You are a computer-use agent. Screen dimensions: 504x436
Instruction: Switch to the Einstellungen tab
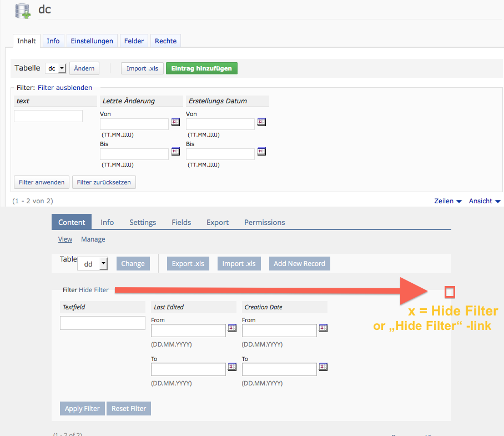pyautogui.click(x=93, y=41)
